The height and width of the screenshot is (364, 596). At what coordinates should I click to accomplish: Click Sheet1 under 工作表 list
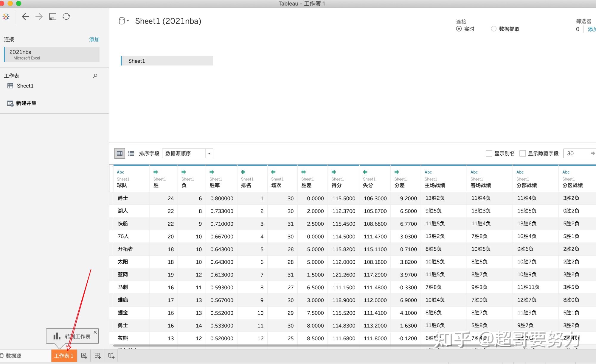pos(25,86)
